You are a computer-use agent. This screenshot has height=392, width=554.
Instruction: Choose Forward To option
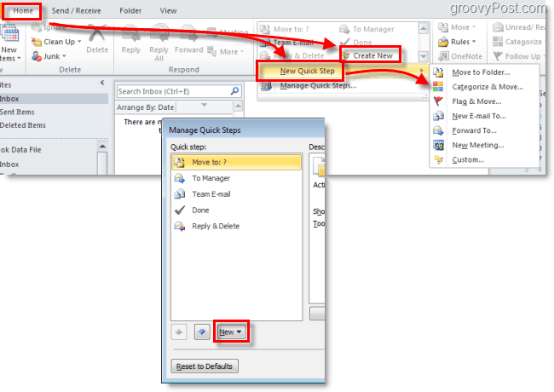[474, 130]
